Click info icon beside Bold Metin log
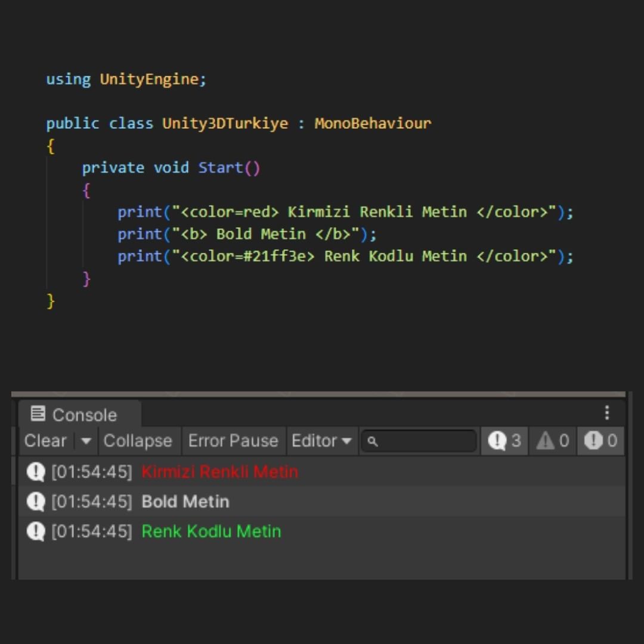 pyautogui.click(x=36, y=501)
